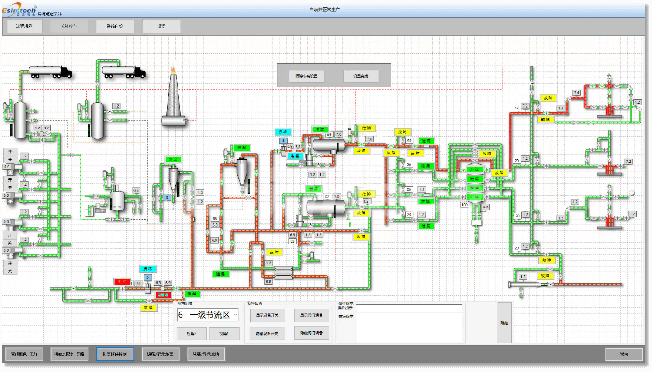Screen dimensions: 652x372
Task: Select the tanker truck feeding the leftmost separator
Action: click(x=50, y=72)
